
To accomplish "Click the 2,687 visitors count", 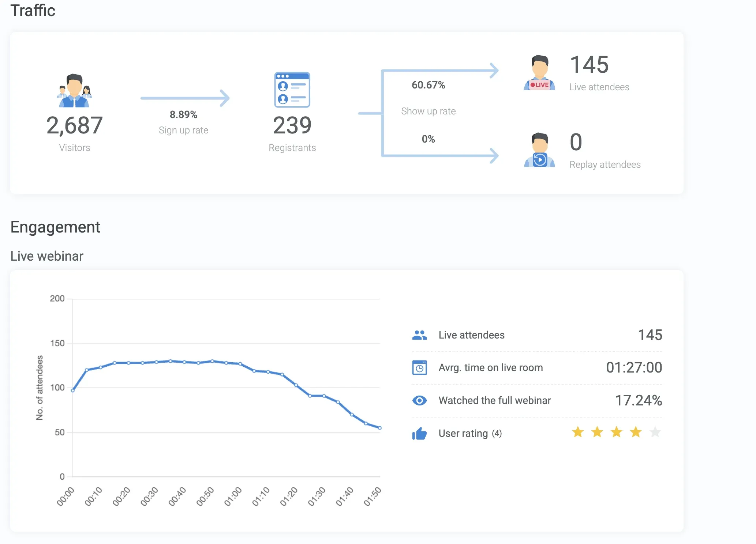I will click(x=75, y=125).
